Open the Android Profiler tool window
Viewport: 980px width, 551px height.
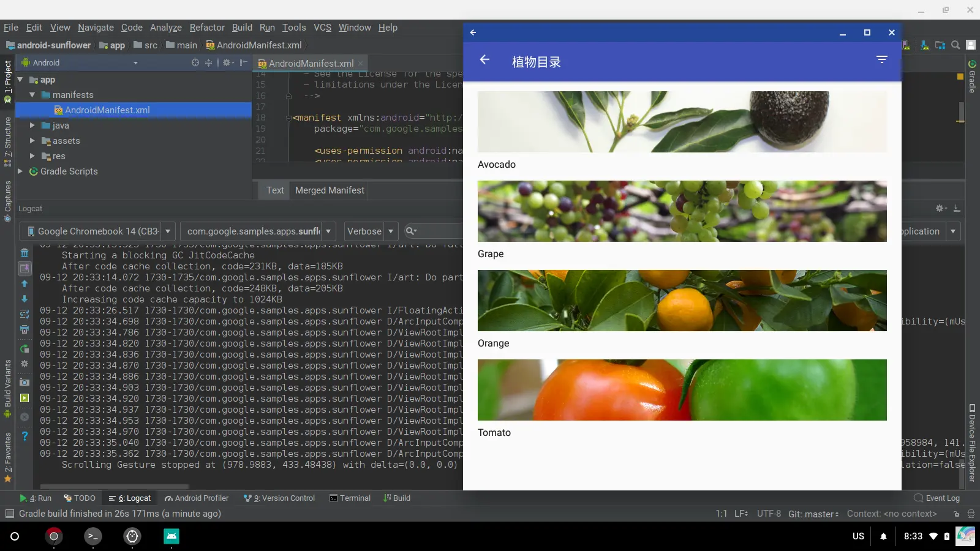[197, 498]
